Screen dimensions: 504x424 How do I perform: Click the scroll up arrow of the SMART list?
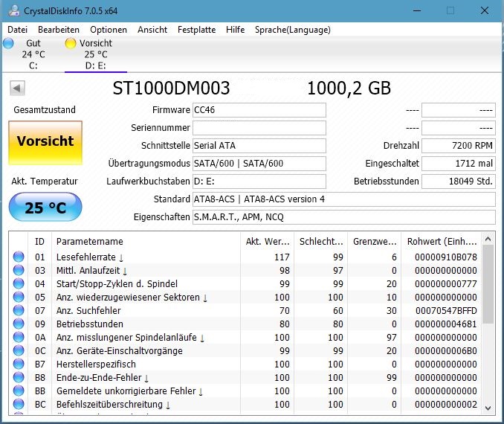click(x=488, y=239)
